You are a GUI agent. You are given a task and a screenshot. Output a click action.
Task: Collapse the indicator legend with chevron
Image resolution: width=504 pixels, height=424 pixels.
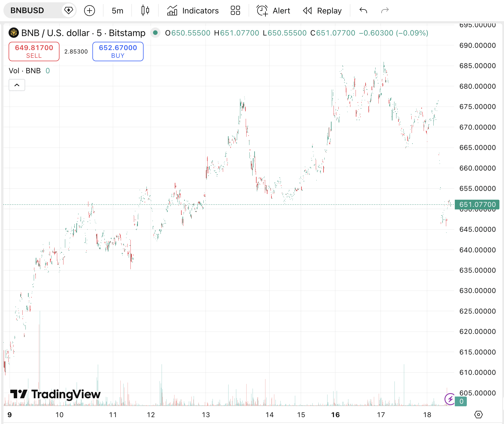(17, 85)
